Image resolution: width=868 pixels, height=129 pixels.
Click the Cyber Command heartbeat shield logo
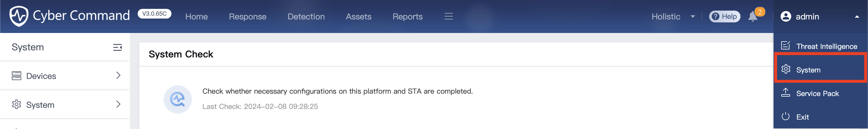point(19,16)
